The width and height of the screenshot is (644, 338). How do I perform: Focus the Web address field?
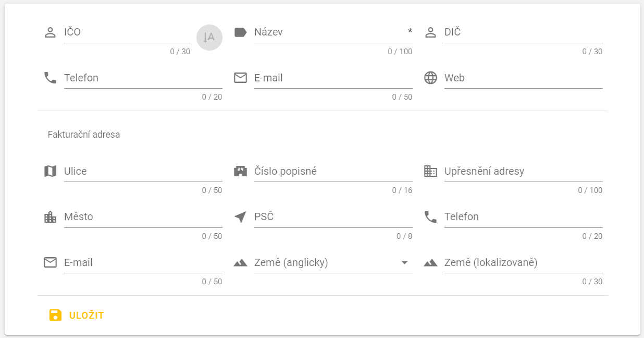[x=523, y=78]
